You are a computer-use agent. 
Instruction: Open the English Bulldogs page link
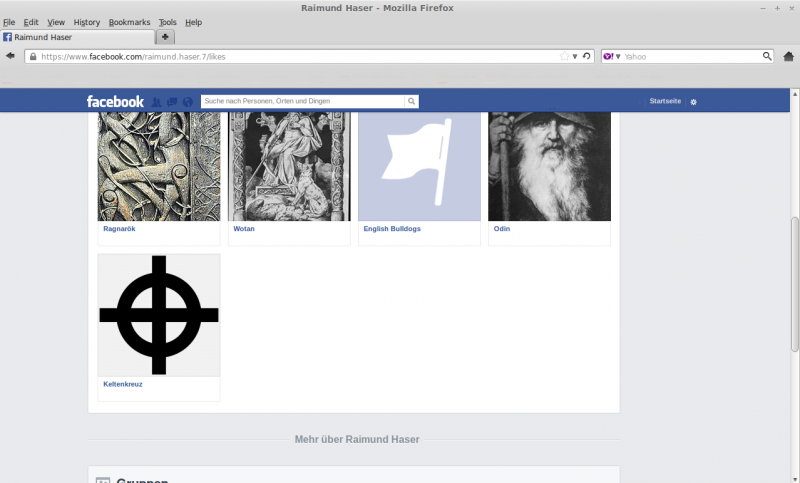pyautogui.click(x=392, y=228)
